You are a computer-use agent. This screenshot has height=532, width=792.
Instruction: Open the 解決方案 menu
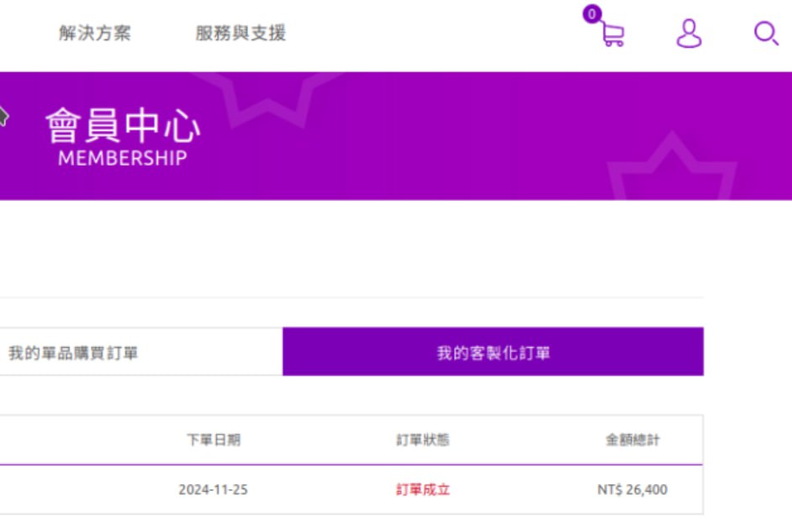click(x=95, y=34)
